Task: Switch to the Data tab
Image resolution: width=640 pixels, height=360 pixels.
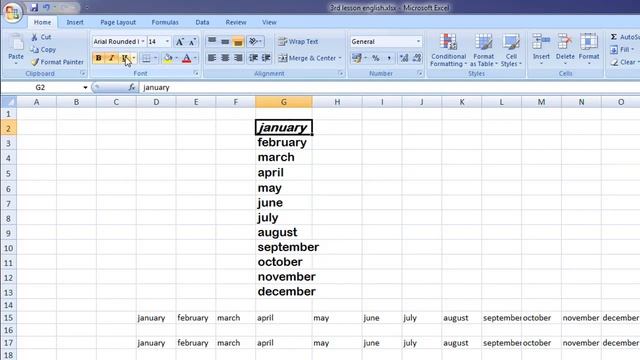Action: pos(202,22)
